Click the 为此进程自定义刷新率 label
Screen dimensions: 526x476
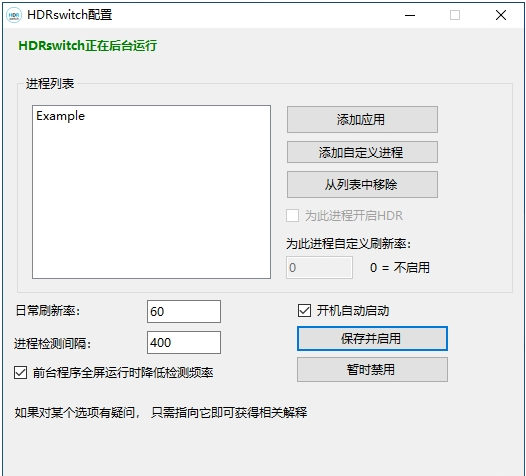tap(349, 244)
